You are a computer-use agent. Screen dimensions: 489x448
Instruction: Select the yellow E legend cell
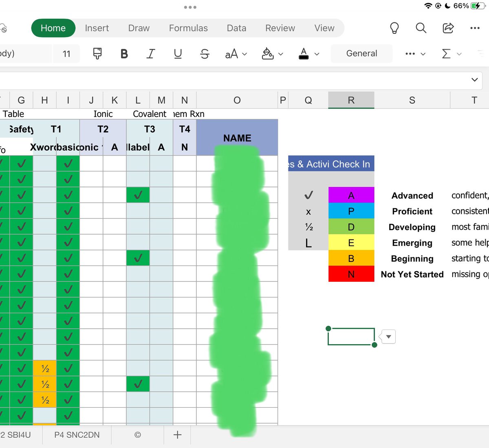coord(351,242)
